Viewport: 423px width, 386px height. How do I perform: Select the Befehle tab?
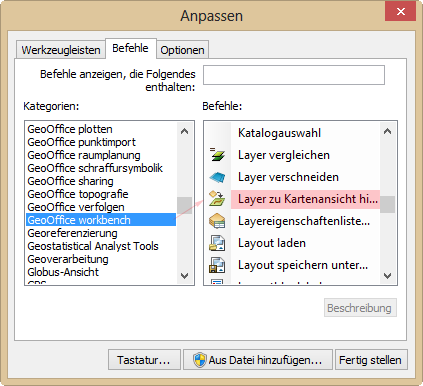[131, 49]
